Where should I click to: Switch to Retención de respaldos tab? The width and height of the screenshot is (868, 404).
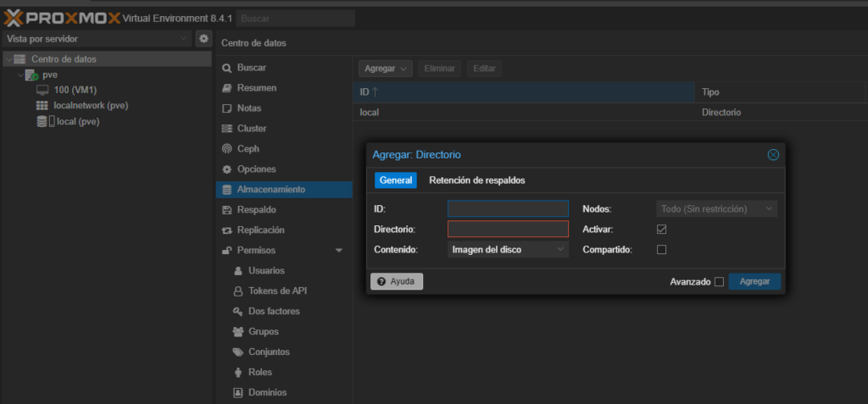477,180
